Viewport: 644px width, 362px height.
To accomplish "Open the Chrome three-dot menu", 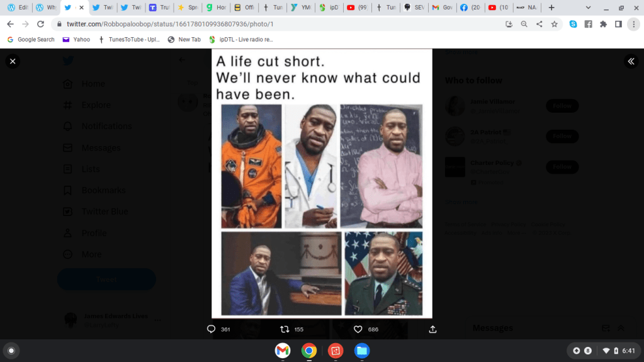I will pos(633,24).
